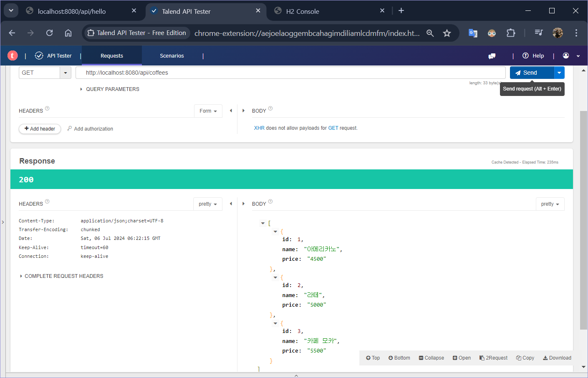The height and width of the screenshot is (378, 588).
Task: Click the 200 response status bar
Action: click(x=292, y=179)
